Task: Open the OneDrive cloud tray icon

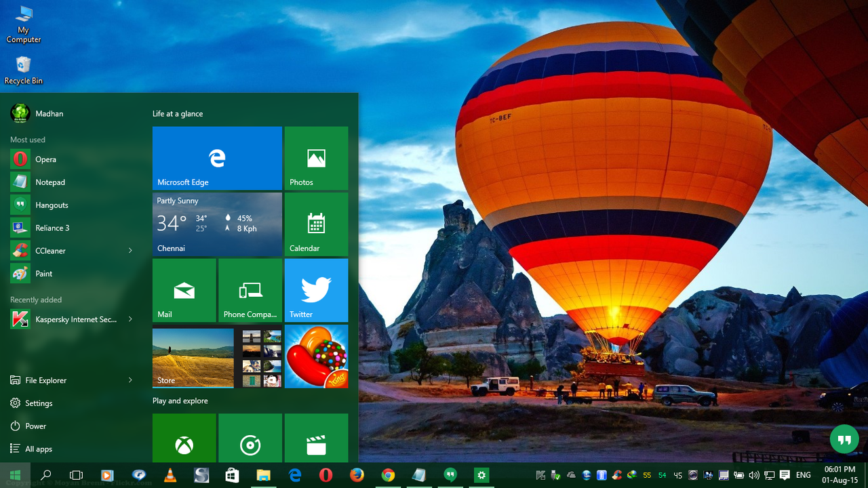Action: (x=571, y=475)
